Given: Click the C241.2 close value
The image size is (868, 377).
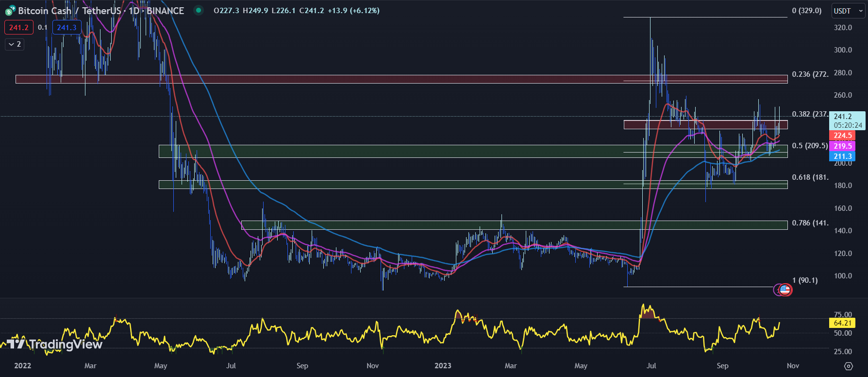Looking at the screenshot, I should (312, 11).
